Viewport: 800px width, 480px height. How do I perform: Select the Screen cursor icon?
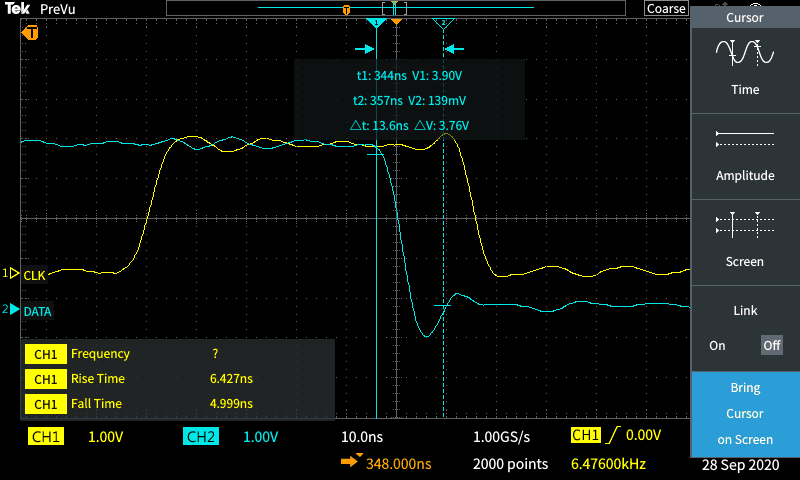pyautogui.click(x=745, y=224)
